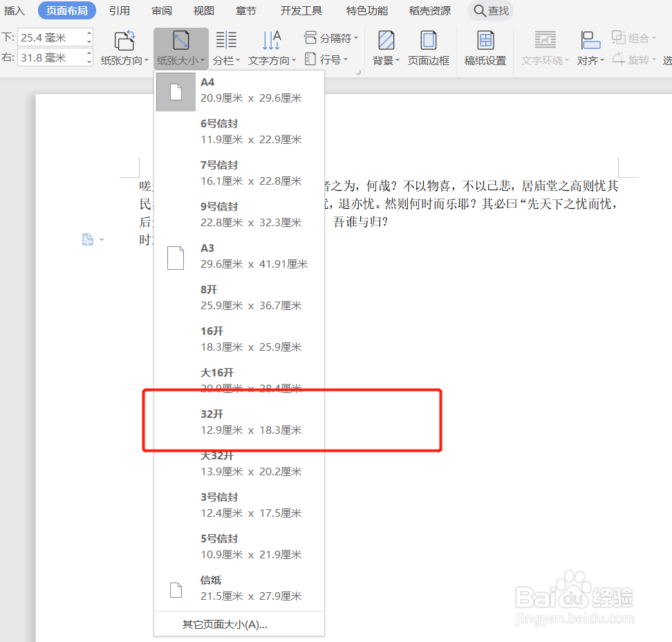Click the up stepper on bottom margin

pos(88,31)
